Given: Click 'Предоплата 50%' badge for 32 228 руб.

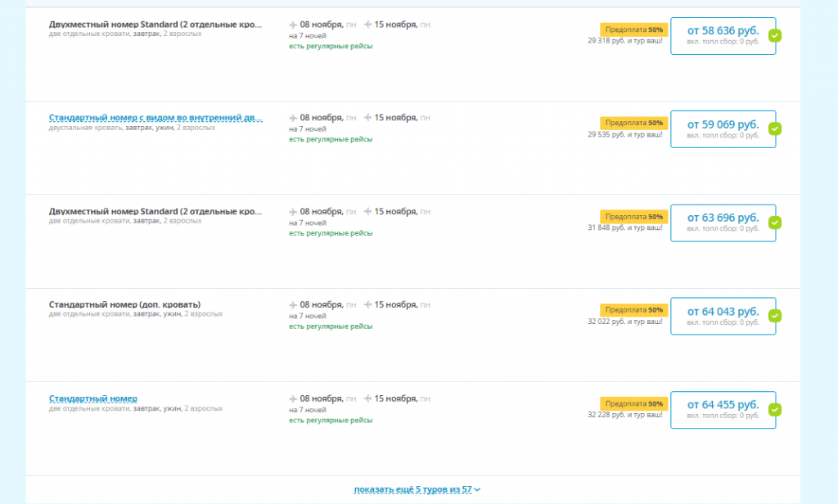Looking at the screenshot, I should (634, 403).
